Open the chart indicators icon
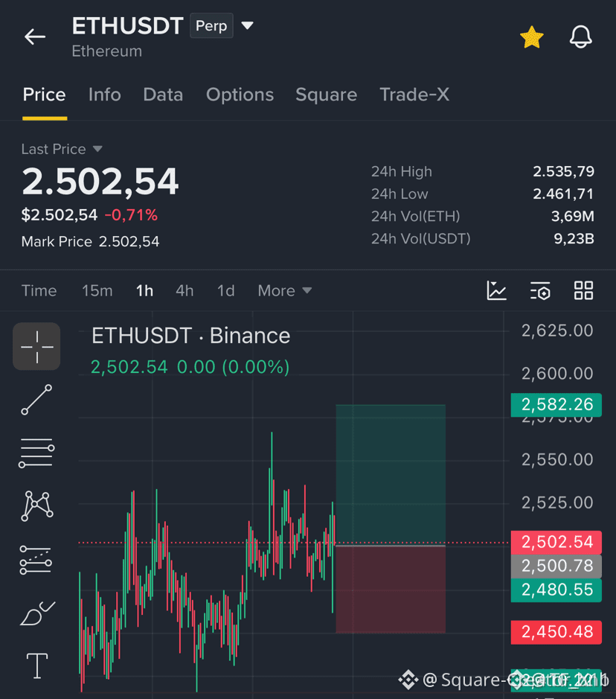Image resolution: width=616 pixels, height=699 pixels. [496, 290]
